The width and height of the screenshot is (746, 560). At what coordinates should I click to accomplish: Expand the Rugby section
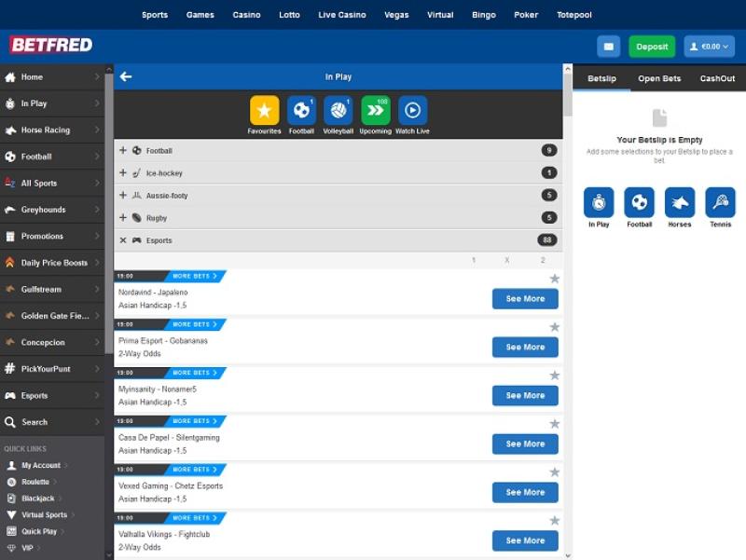tap(123, 218)
